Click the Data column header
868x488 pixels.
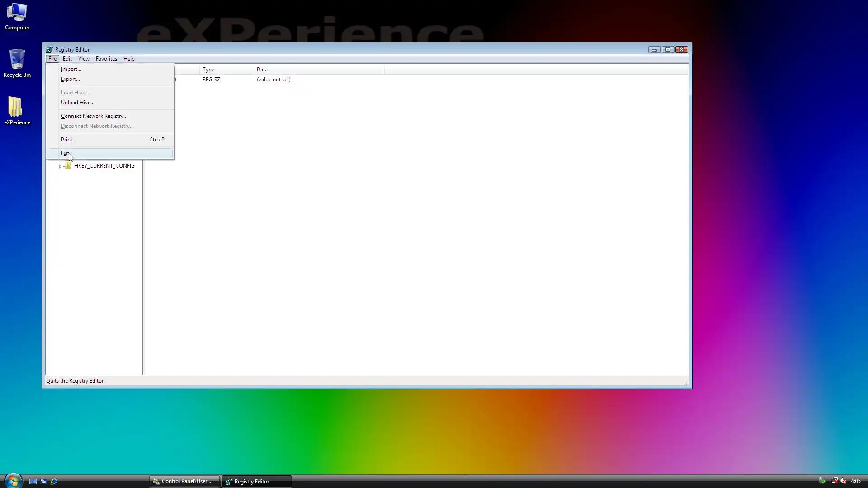[262, 70]
